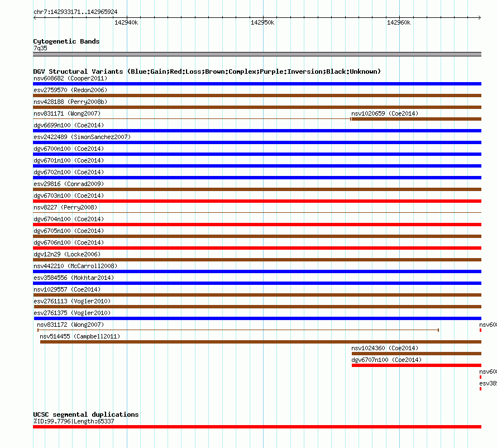The height and width of the screenshot is (448, 497).
Task: Click the esv2761375 (Vogler2010) blue gain bar
Action: (257, 318)
